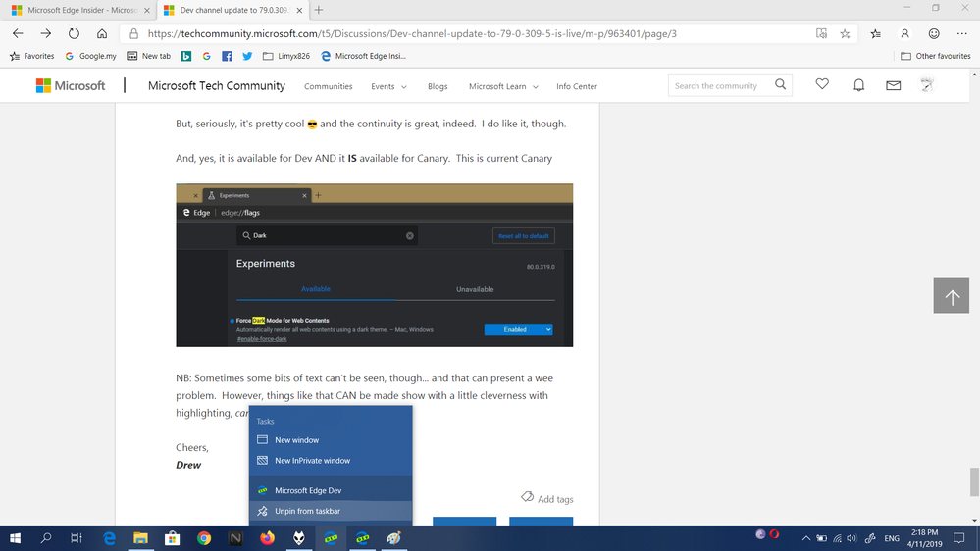980x551 pixels.
Task: Open the Bing bookmark icon
Action: [x=186, y=56]
